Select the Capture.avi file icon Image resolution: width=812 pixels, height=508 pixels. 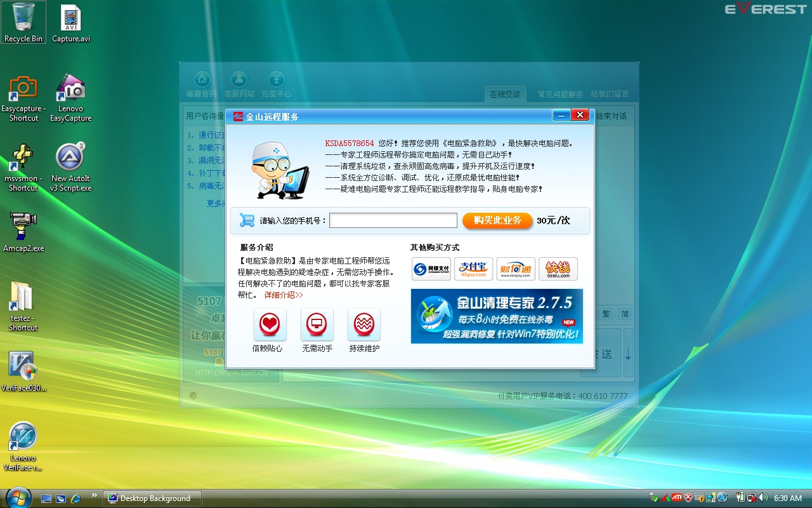pos(71,23)
